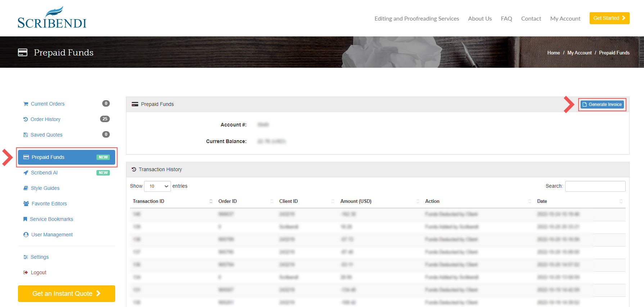Click the NEW badge beside Prepaid Funds

pos(103,157)
